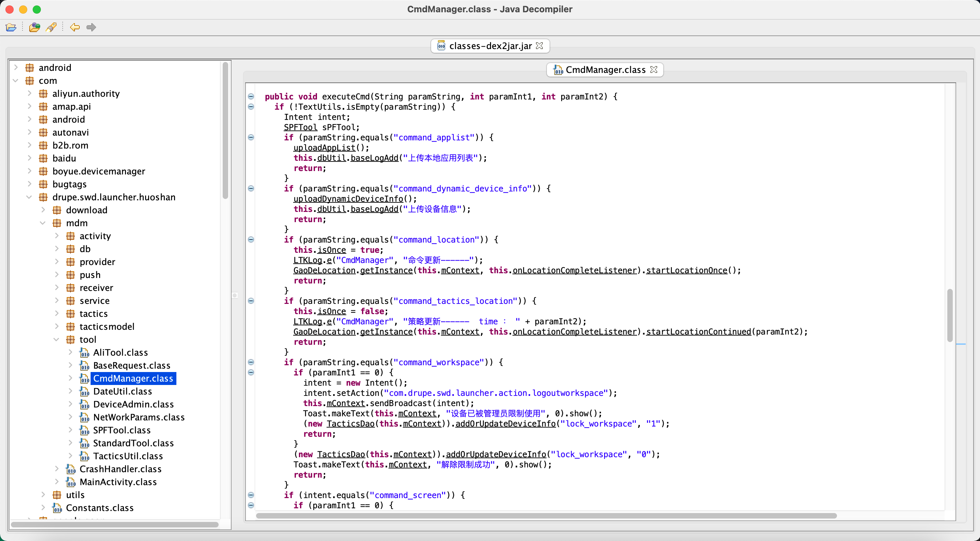Follow the GaoDeLocation link under command_location
Viewport: 980px width, 541px height.
pyautogui.click(x=324, y=270)
